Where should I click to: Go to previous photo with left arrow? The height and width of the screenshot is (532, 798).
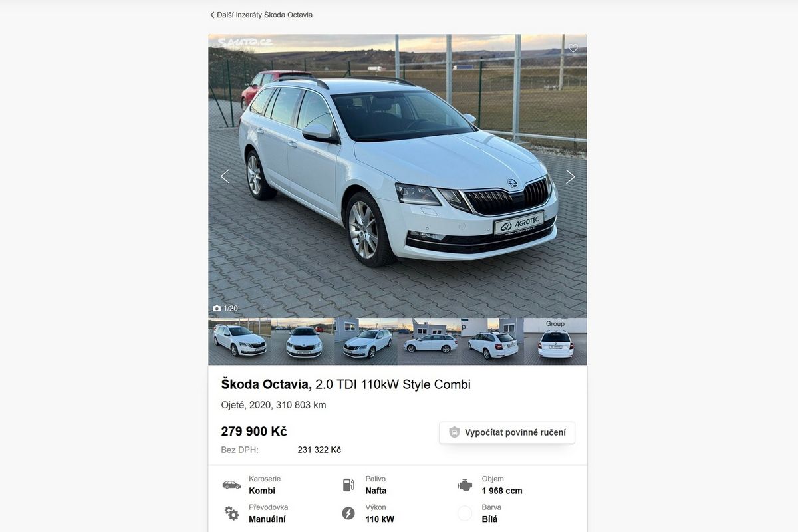[225, 176]
